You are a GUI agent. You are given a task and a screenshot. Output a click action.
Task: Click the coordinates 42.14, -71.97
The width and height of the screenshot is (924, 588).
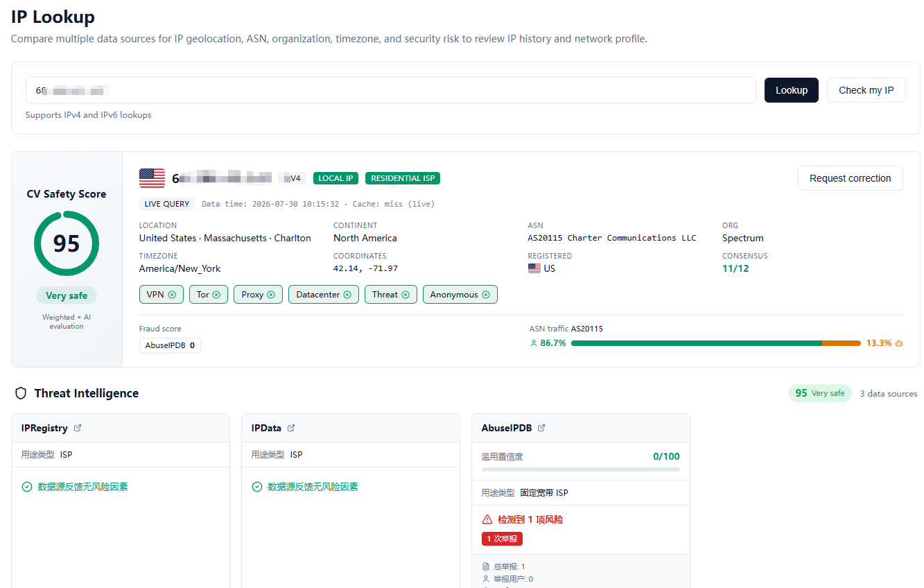(366, 268)
